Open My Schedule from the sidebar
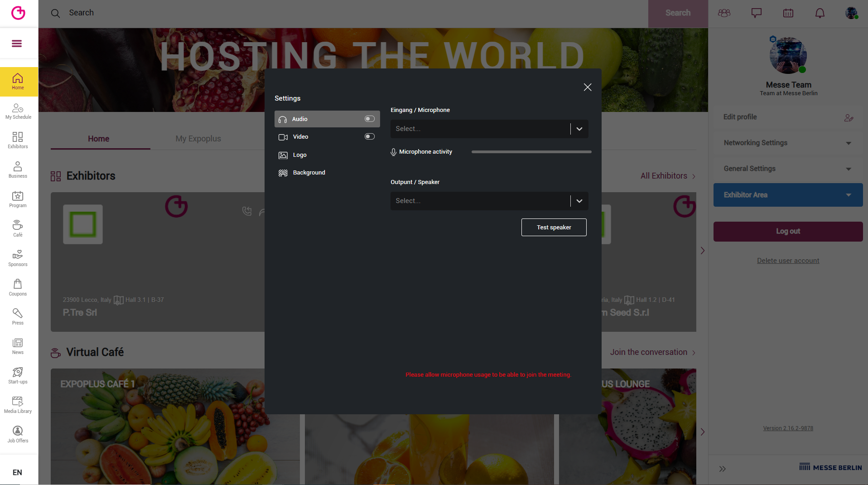Screen dimensions: 868x485 point(18,112)
